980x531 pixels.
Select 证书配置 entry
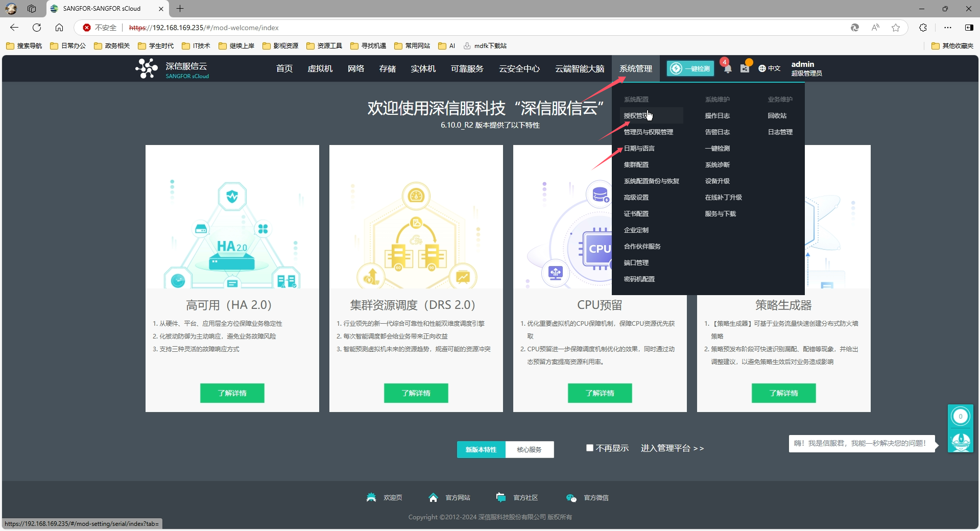[x=636, y=213]
